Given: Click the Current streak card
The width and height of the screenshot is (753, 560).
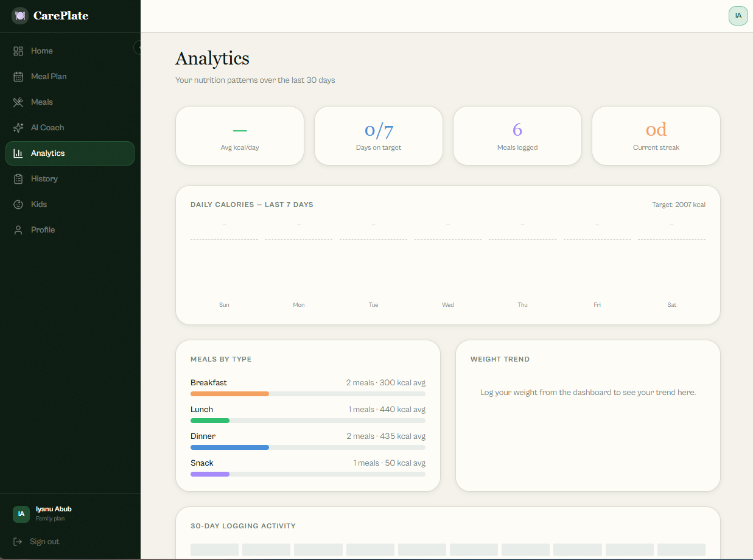Looking at the screenshot, I should (x=656, y=135).
